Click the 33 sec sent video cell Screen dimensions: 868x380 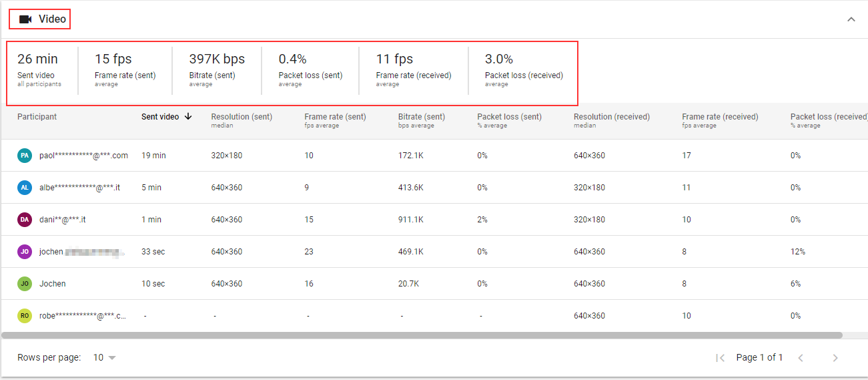[x=153, y=252]
